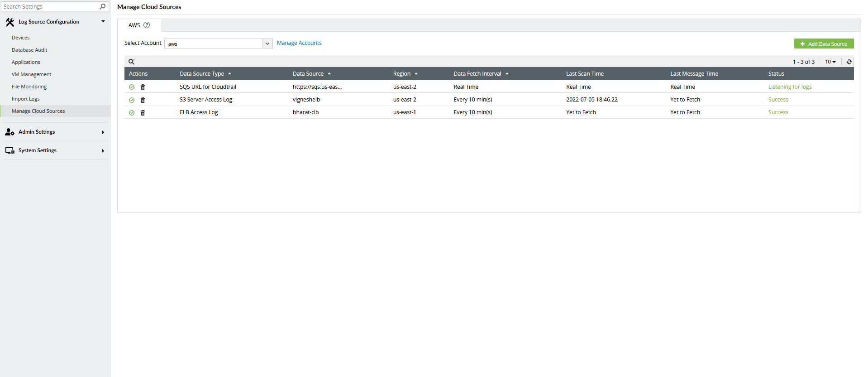Click the Manage Accounts link
Image resolution: width=868 pixels, height=377 pixels.
[299, 43]
